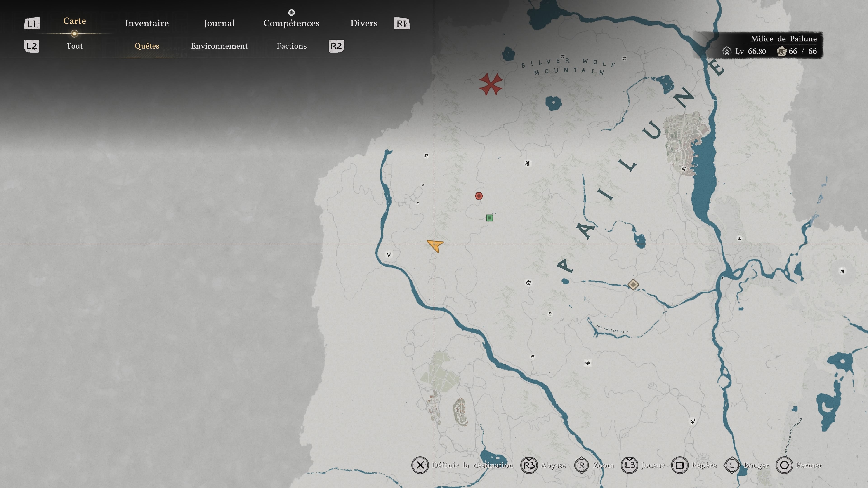Select the wolf icon inside Pailune city
The width and height of the screenshot is (868, 488).
[684, 169]
